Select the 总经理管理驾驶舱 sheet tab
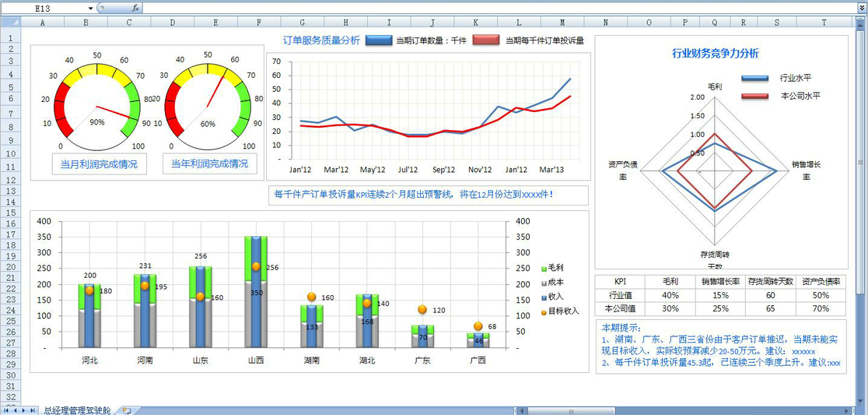Image resolution: width=868 pixels, height=415 pixels. [77, 410]
